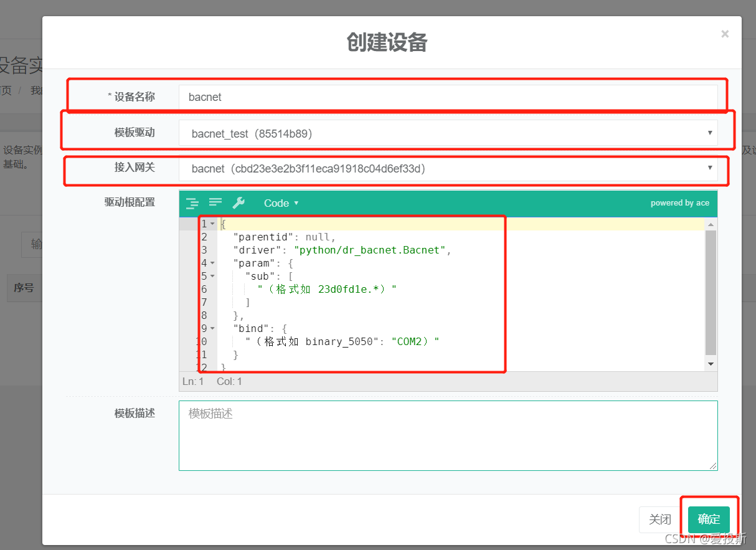The width and height of the screenshot is (756, 550).
Task: Click the code editor scrollbar thumb
Action: pyautogui.click(x=711, y=293)
